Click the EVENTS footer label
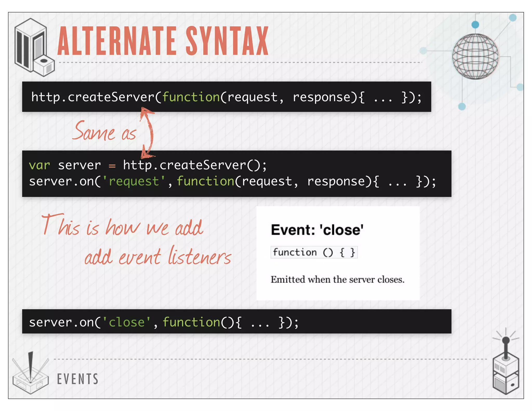Viewport: 532px width, 411px height. (x=78, y=379)
